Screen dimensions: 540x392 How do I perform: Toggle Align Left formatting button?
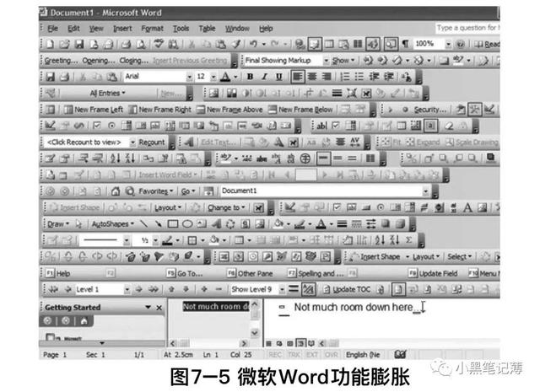[298, 77]
